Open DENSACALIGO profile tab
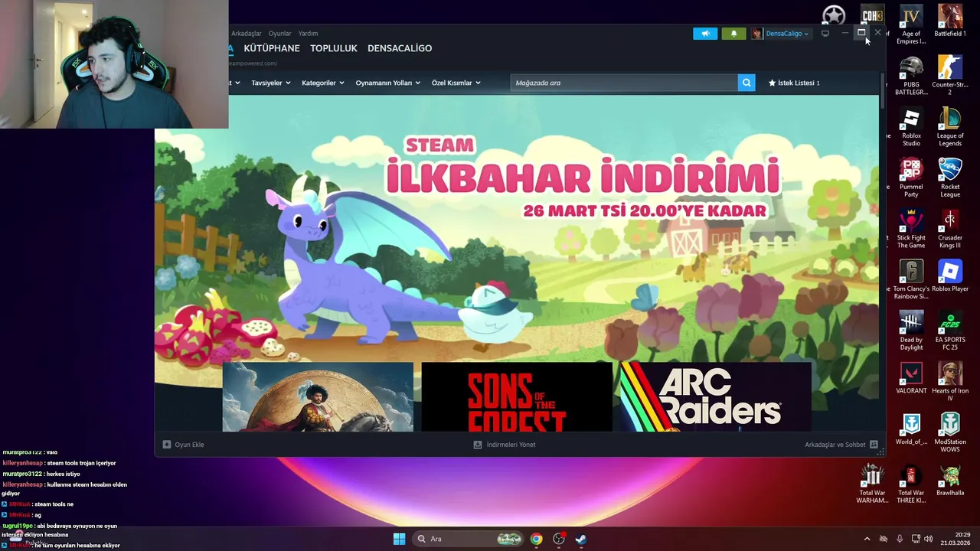The image size is (980, 551). [x=400, y=48]
